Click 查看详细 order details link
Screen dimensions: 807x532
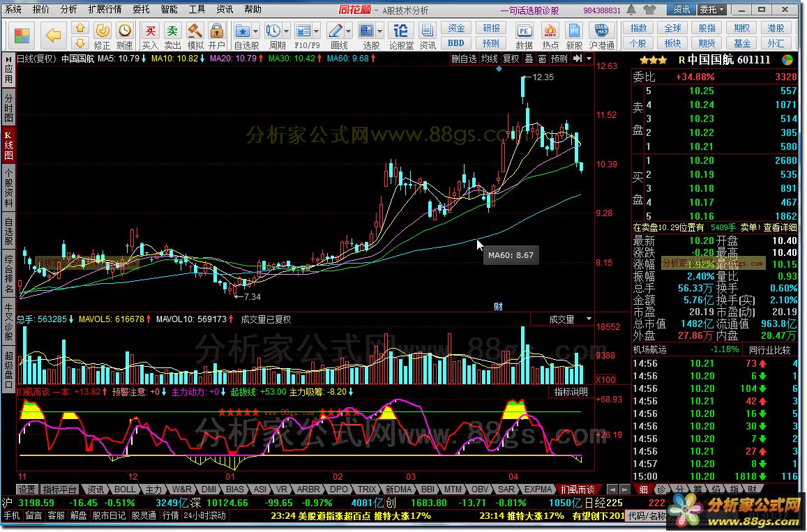[x=780, y=227]
